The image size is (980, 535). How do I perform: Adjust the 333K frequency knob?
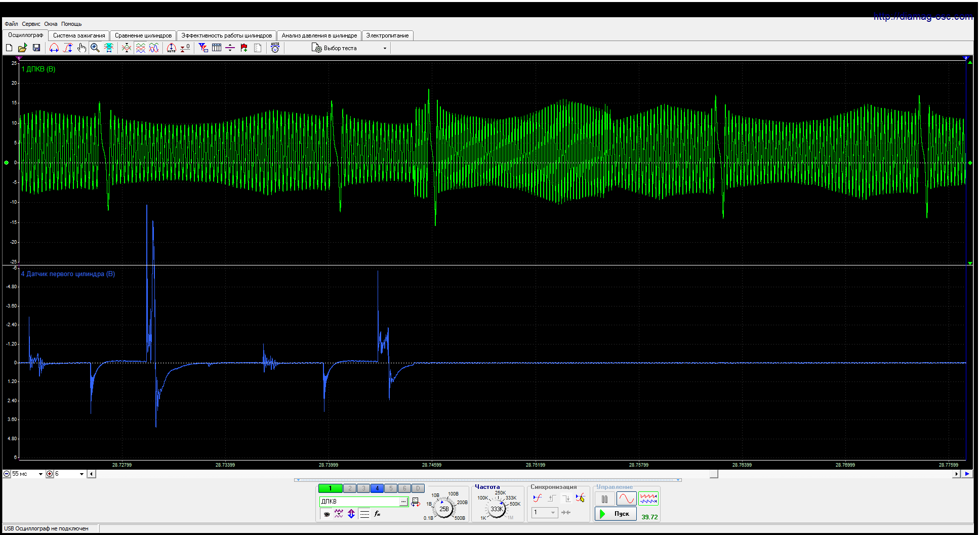tap(497, 509)
